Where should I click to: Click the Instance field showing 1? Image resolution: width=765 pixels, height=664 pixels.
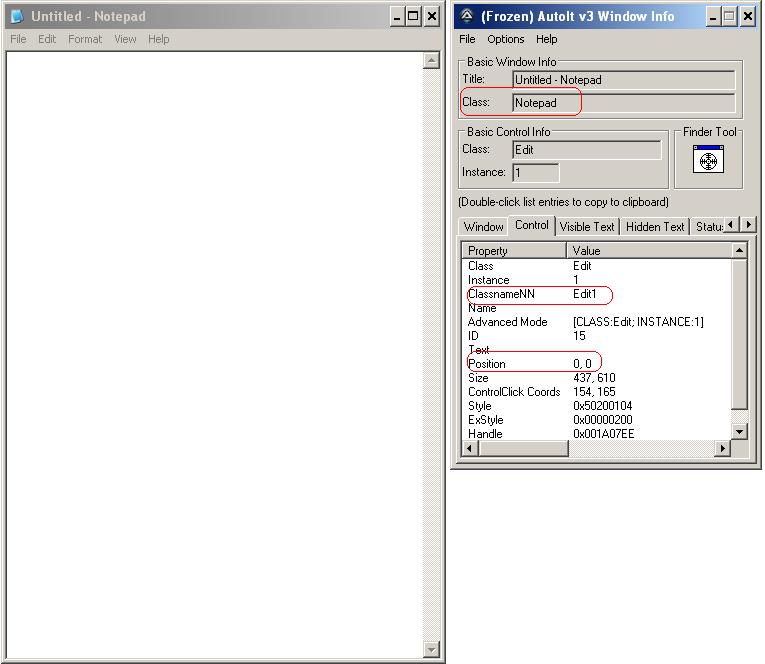click(x=536, y=173)
